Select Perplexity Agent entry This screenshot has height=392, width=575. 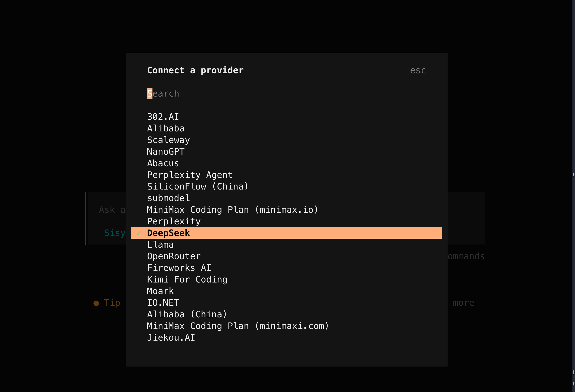coord(190,175)
